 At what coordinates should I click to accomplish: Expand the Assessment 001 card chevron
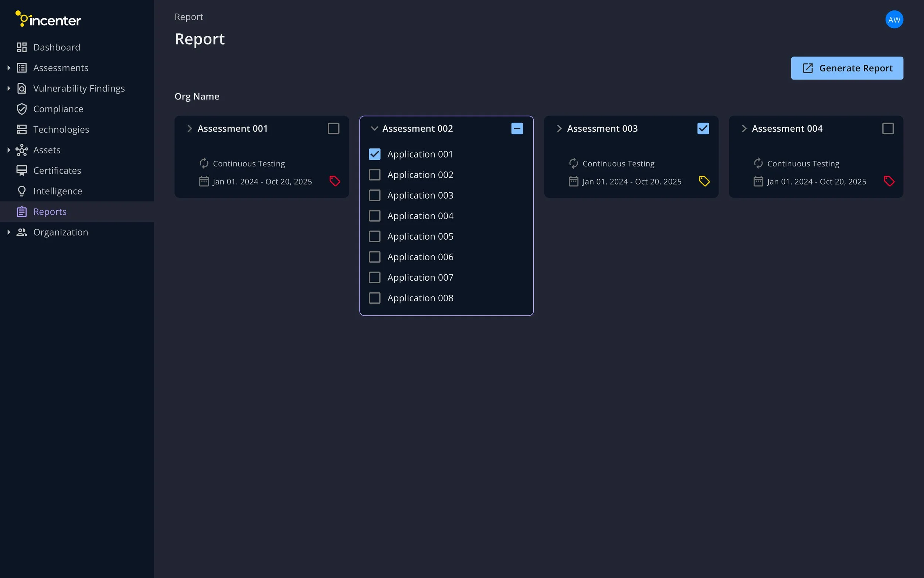pos(190,128)
